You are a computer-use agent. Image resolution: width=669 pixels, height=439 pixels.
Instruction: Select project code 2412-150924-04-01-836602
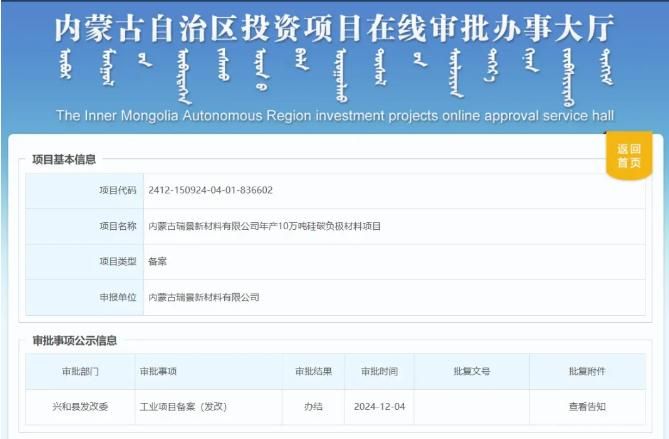pos(210,190)
